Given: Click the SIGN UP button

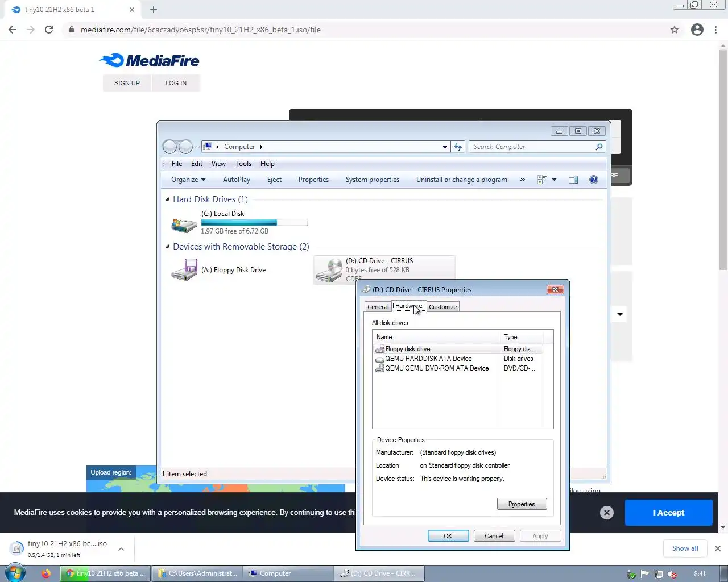Looking at the screenshot, I should click(127, 83).
